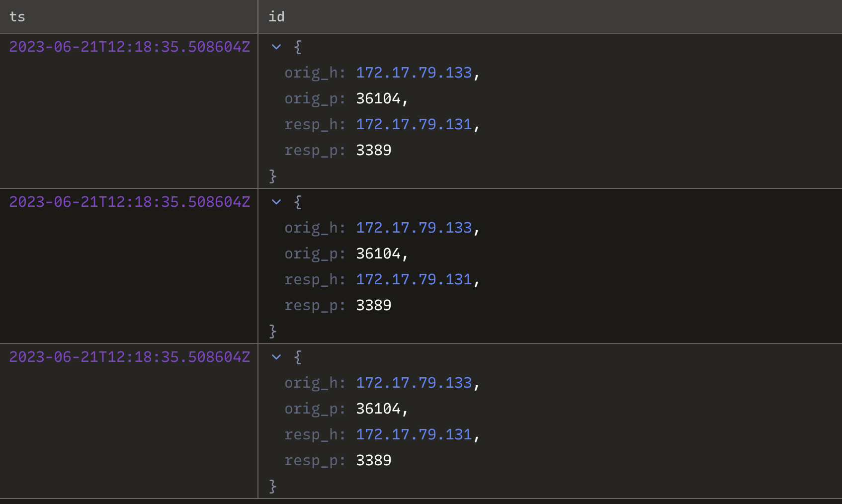Click the 'id' column header

(x=276, y=17)
